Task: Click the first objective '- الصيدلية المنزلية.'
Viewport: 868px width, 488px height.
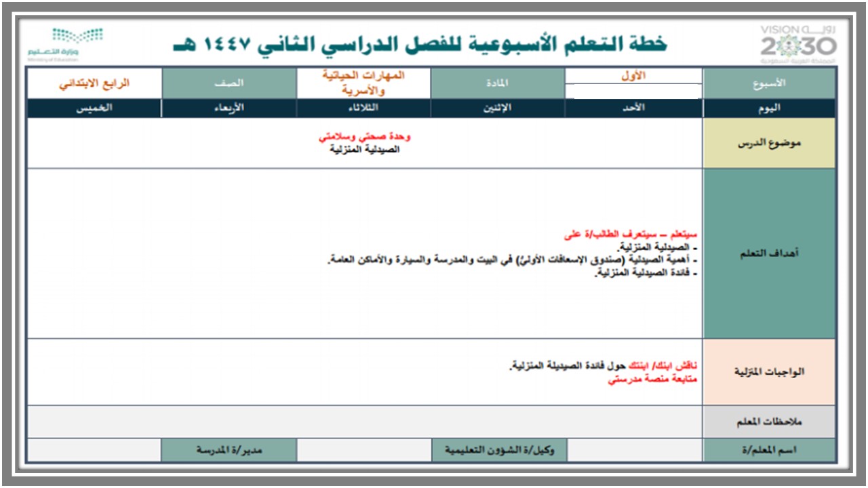Action: [x=658, y=247]
